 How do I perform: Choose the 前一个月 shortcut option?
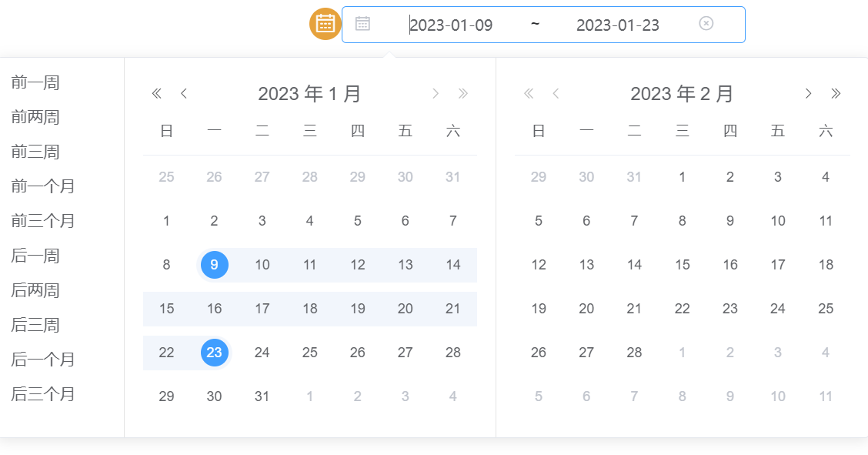[43, 186]
